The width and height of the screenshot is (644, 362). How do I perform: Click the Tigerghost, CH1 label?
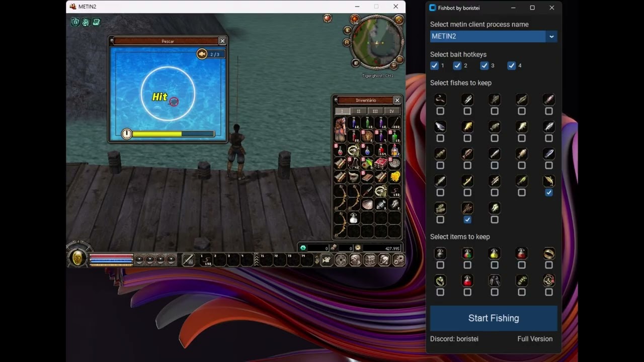[x=377, y=76]
